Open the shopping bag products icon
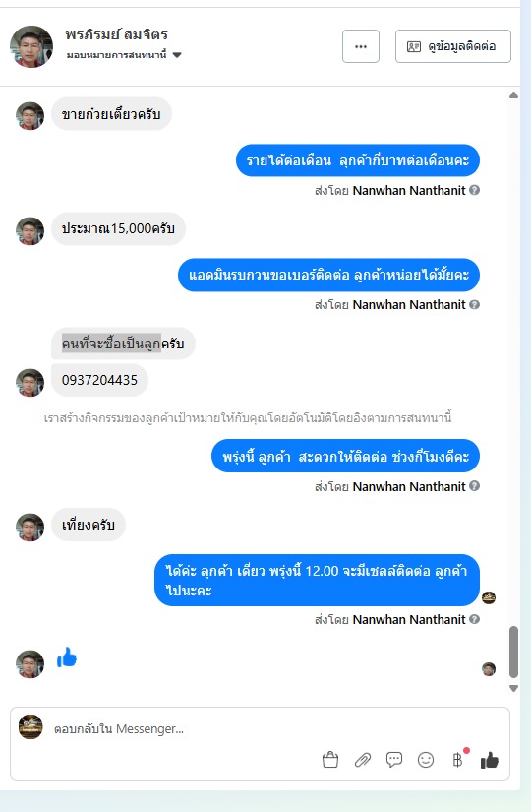This screenshot has height=812, width=531. (x=330, y=760)
